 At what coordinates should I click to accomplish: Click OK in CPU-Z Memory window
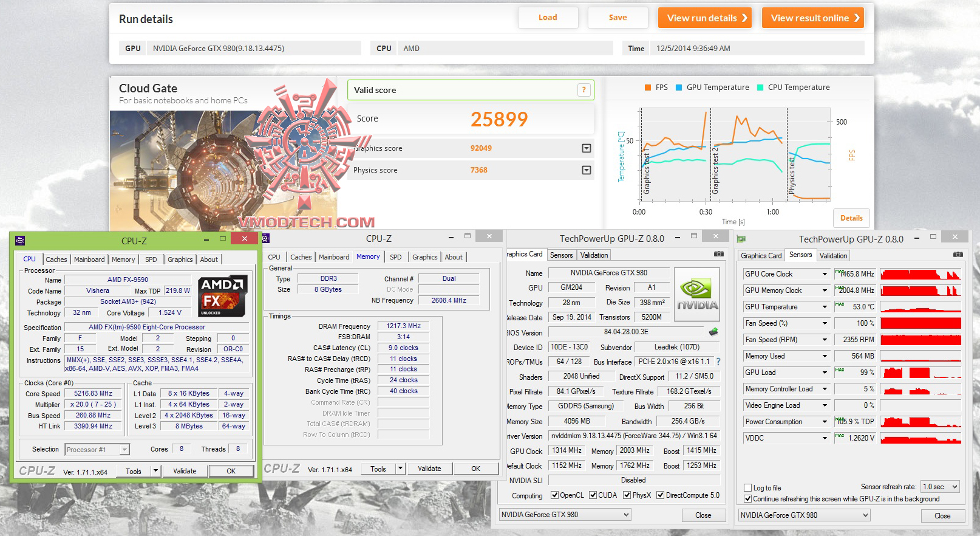tap(475, 469)
